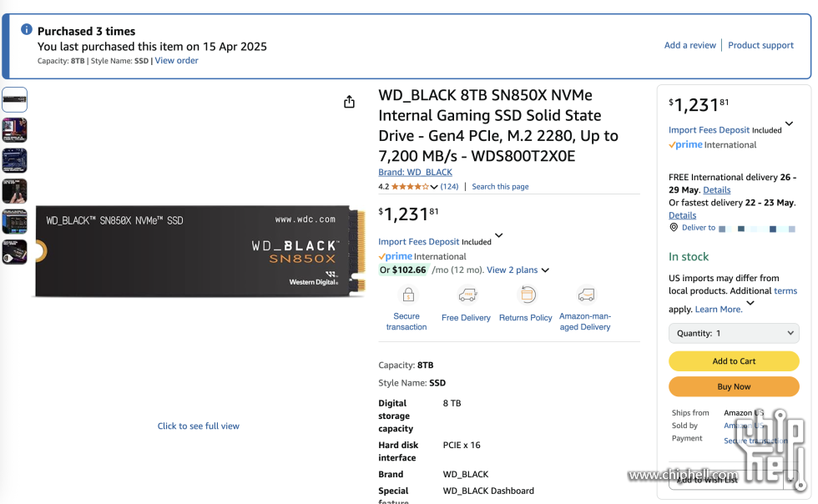Viewport: 818px width, 504px height.
Task: Click the Free Delivery truck icon
Action: (x=467, y=295)
